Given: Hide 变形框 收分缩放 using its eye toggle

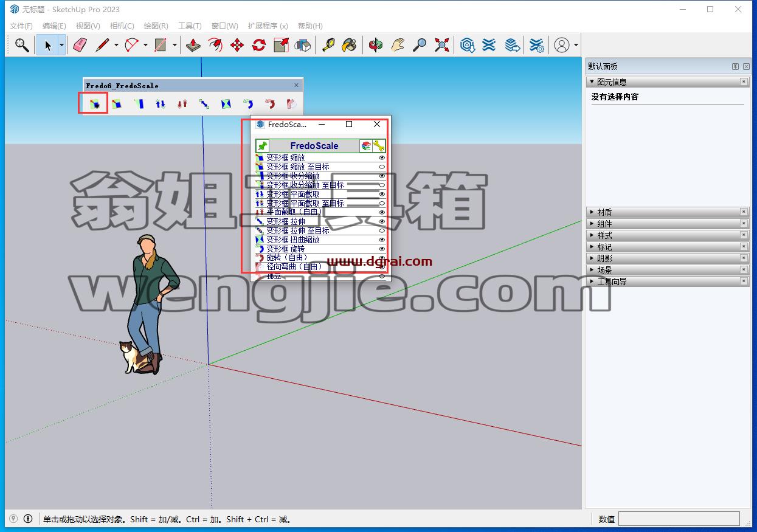Looking at the screenshot, I should tap(382, 176).
